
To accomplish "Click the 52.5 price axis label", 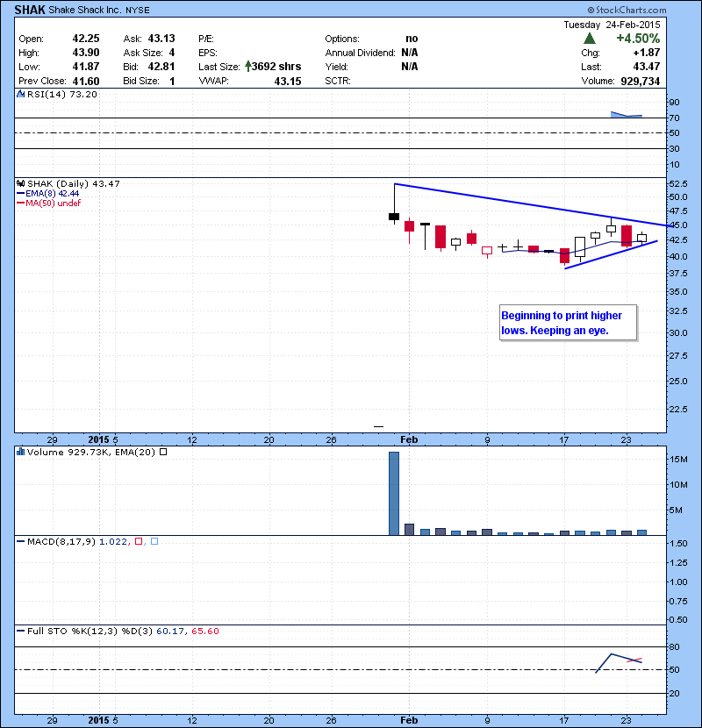I will pyautogui.click(x=677, y=184).
